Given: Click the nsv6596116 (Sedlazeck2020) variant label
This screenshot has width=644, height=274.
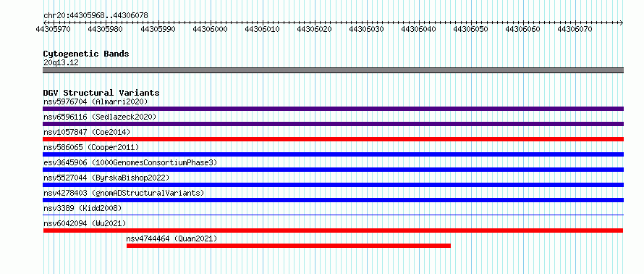Looking at the screenshot, I should [100, 117].
